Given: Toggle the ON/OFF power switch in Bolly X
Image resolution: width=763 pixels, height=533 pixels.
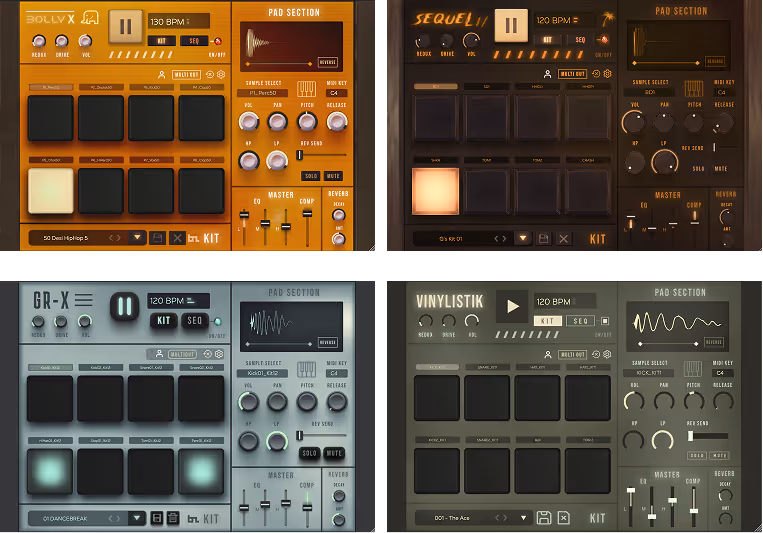Looking at the screenshot, I should pos(218,41).
